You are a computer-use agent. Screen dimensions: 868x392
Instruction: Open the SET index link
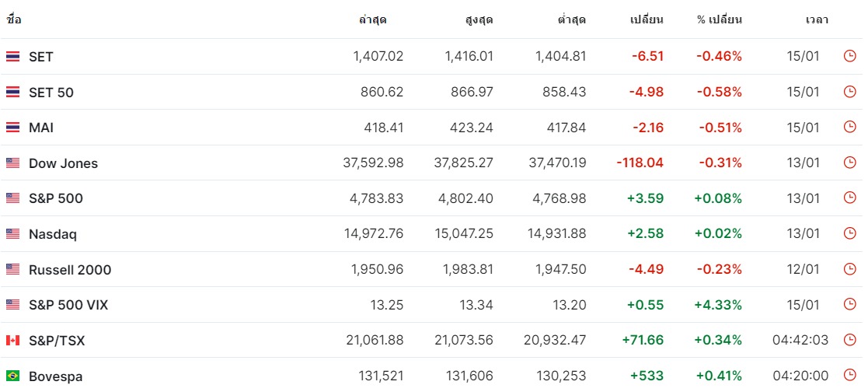point(41,57)
